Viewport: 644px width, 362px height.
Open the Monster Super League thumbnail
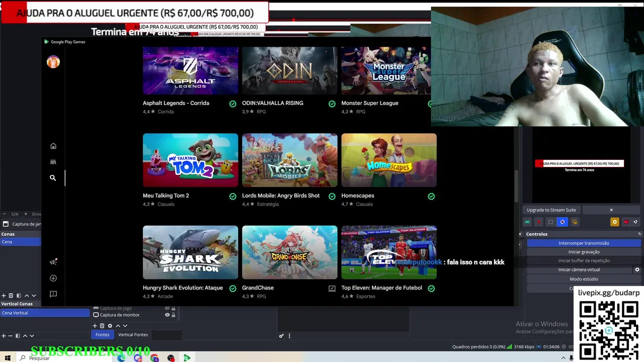tap(386, 71)
